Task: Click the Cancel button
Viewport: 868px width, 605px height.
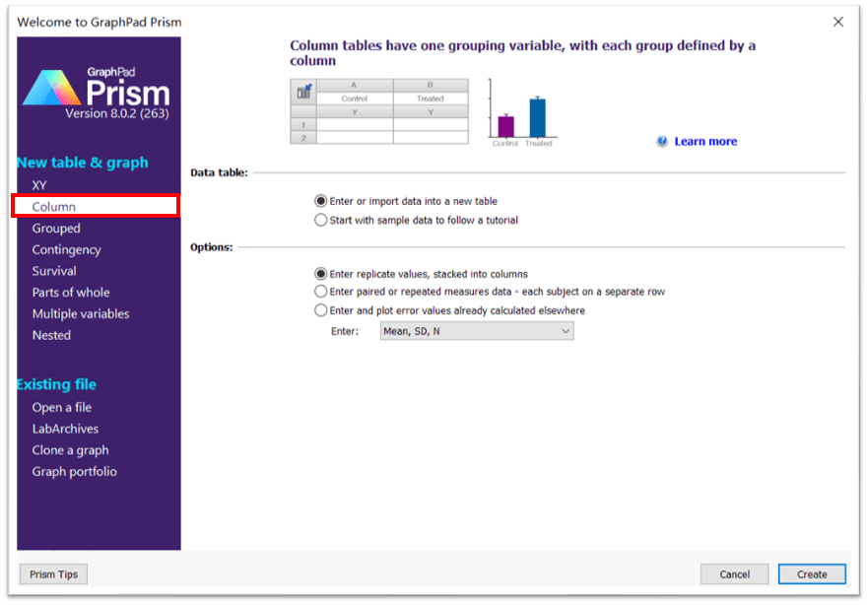Action: pos(734,574)
